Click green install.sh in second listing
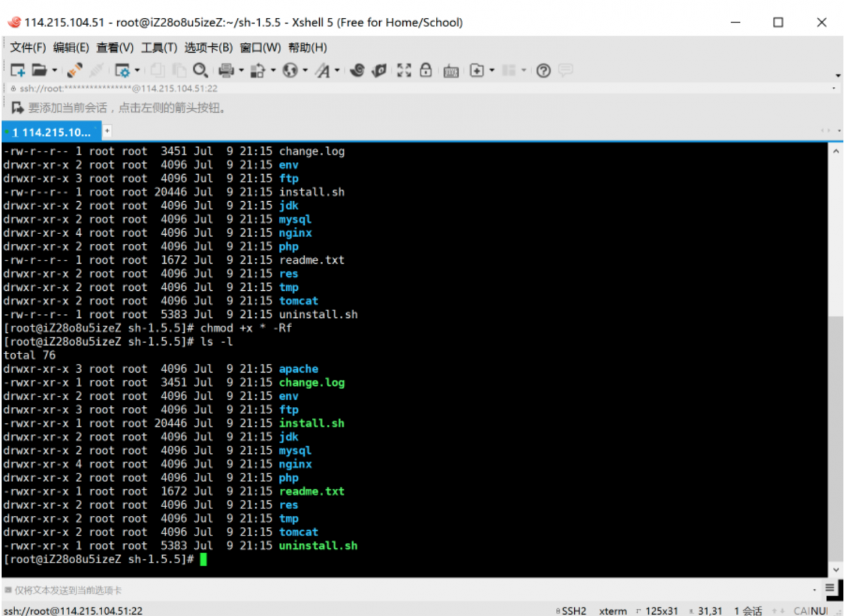Screen dimensions: 844x616 coord(312,423)
